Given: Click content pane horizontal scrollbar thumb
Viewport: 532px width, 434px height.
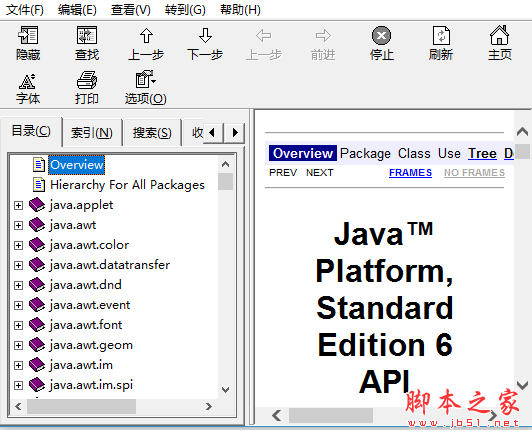Looking at the screenshot, I should click(331, 415).
